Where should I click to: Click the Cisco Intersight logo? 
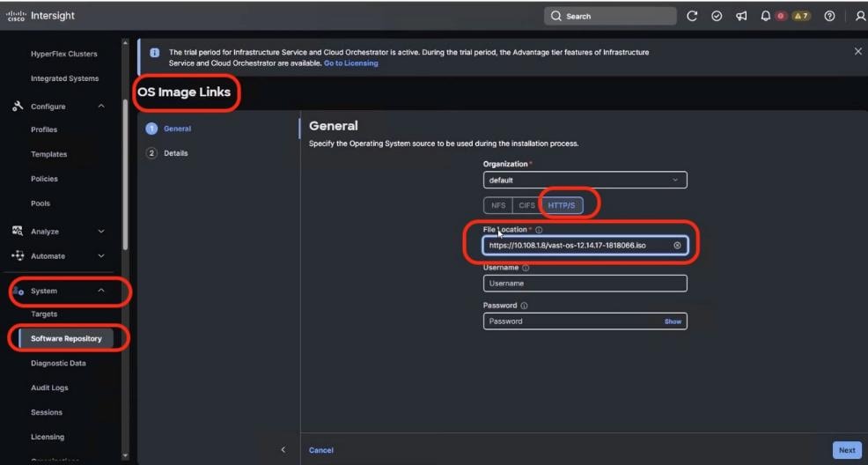(x=40, y=16)
